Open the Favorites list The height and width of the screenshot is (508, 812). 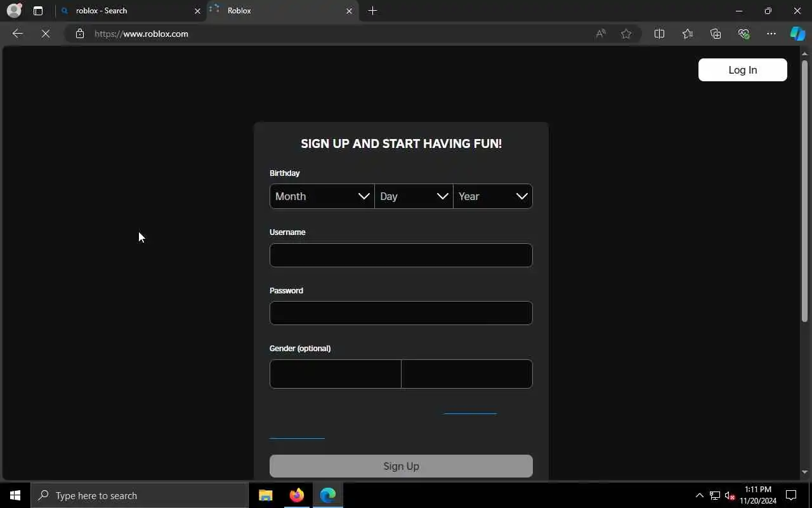pos(688,34)
